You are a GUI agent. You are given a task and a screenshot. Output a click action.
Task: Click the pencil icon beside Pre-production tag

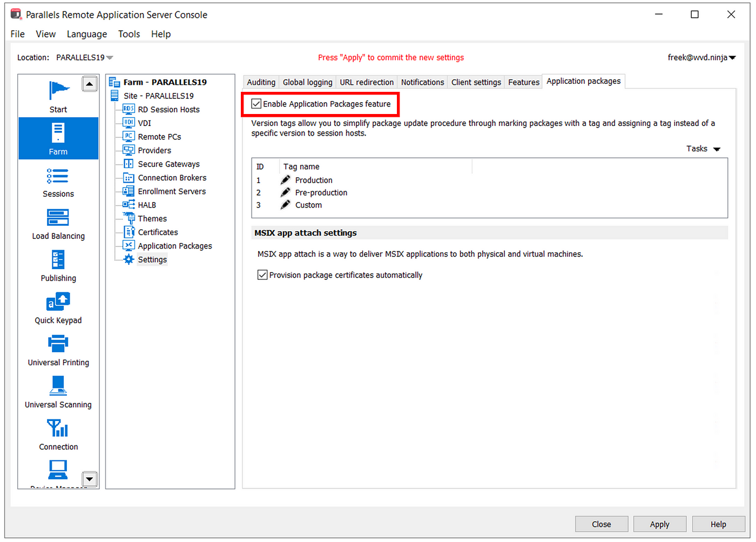[x=286, y=192]
